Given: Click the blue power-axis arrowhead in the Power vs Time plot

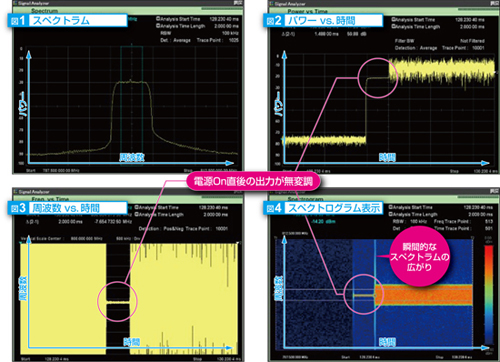Looking at the screenshot, I should pos(284,55).
